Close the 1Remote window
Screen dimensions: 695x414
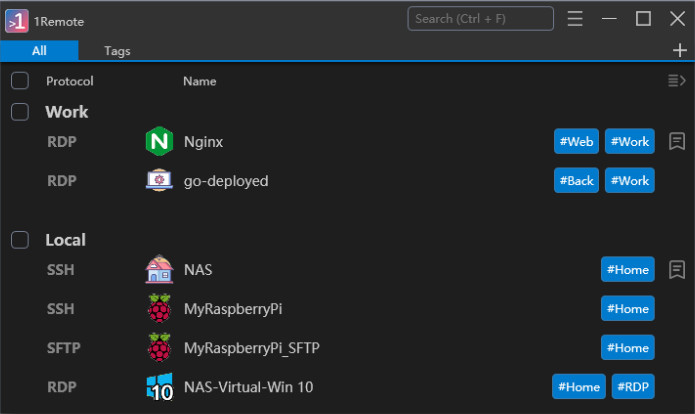coord(677,19)
